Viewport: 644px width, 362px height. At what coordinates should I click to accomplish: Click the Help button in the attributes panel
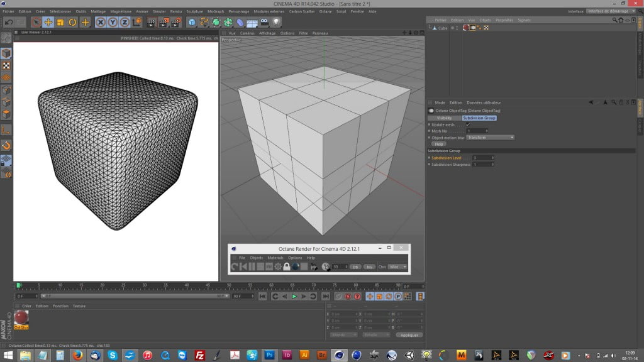(x=439, y=144)
